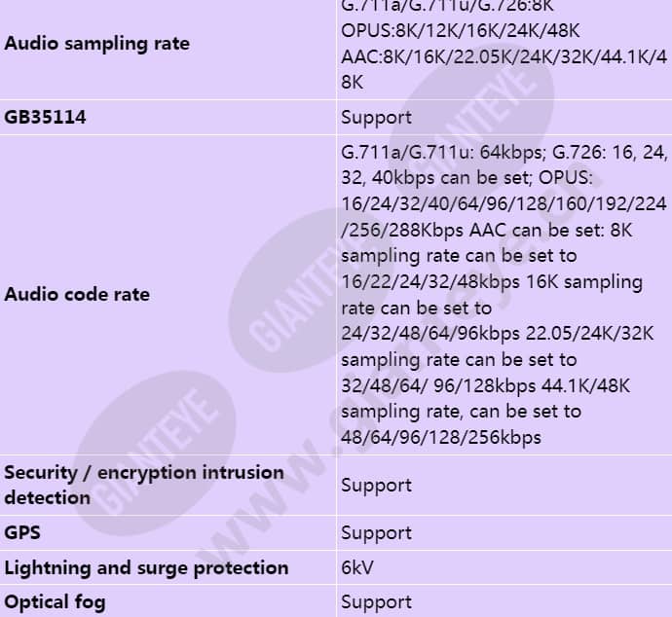The height and width of the screenshot is (617, 672).
Task: Click the Audio code rate label
Action: coord(77,294)
